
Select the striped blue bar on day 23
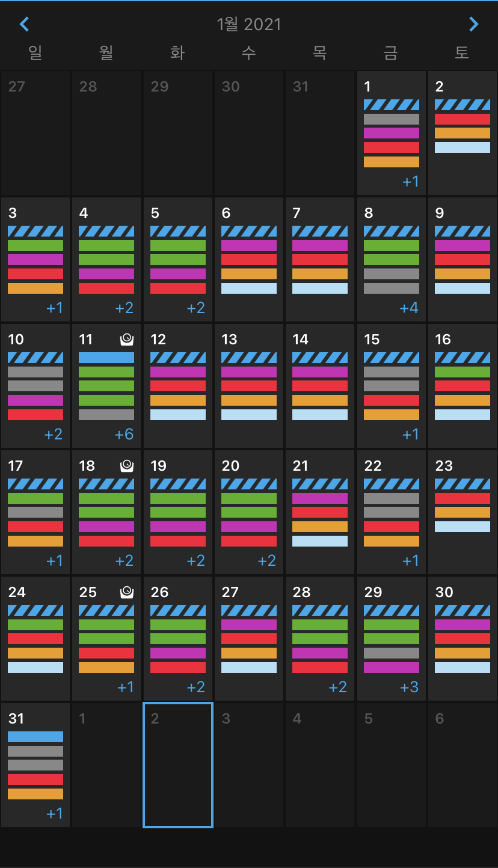click(463, 484)
